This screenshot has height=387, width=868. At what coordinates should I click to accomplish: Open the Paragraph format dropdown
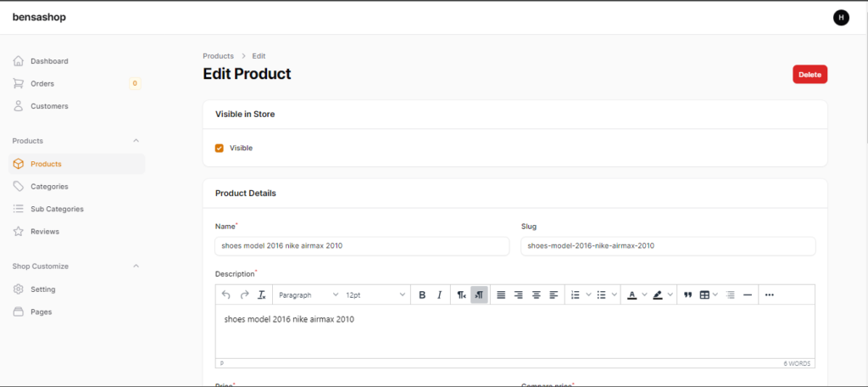click(309, 295)
